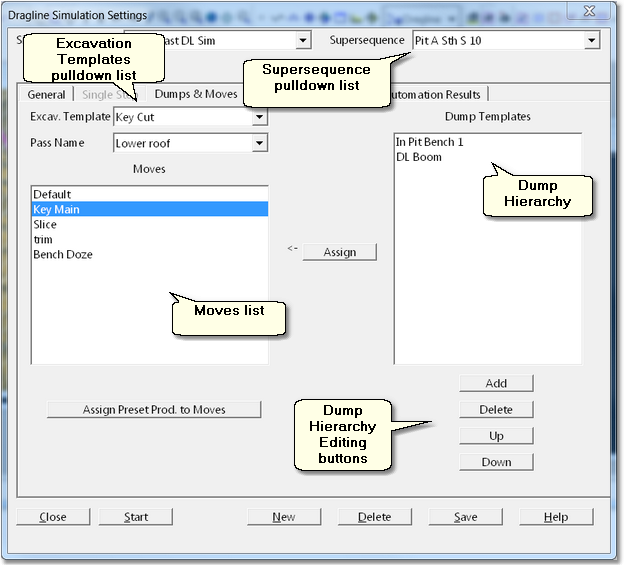Move dump template Up
The height and width of the screenshot is (567, 624).
click(x=496, y=436)
